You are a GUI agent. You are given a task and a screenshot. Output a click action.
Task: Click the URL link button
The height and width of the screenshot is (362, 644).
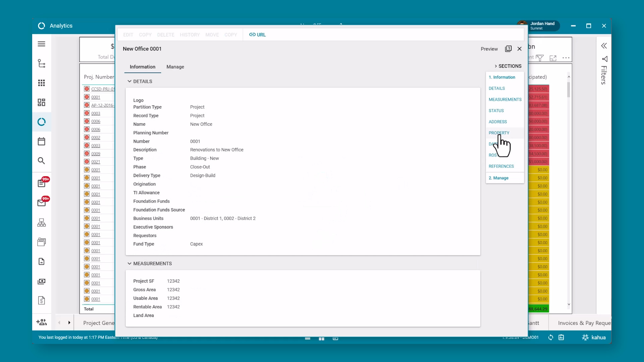(x=257, y=35)
